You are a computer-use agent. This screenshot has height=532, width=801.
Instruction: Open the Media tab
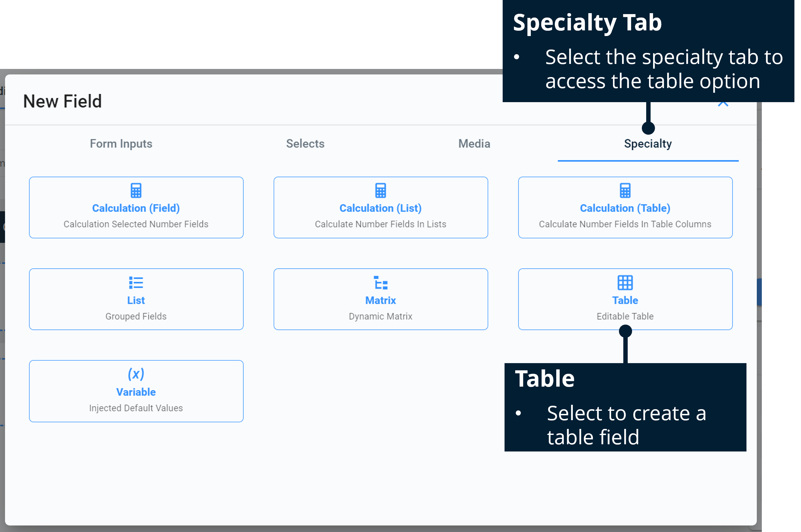pyautogui.click(x=474, y=143)
